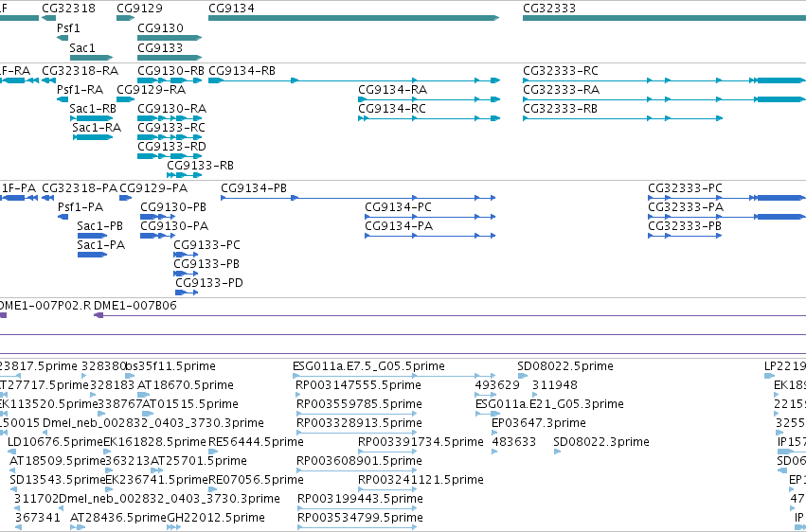The height and width of the screenshot is (532, 806).
Task: Click transcript CG9129-RA
Action: tap(125, 99)
